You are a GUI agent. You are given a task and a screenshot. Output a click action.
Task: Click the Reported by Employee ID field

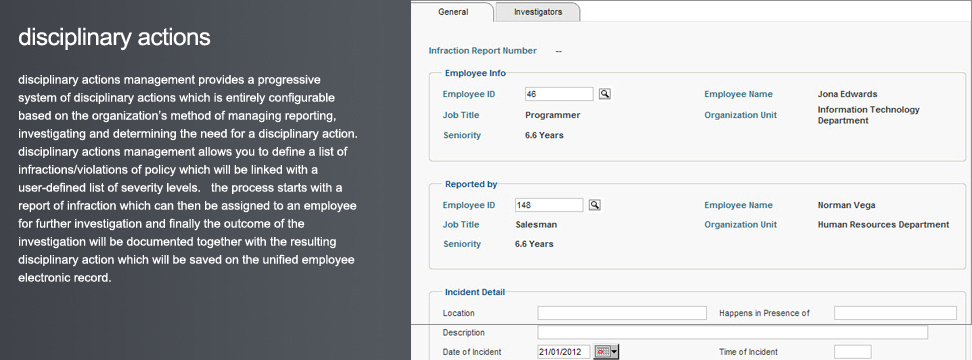coord(549,205)
